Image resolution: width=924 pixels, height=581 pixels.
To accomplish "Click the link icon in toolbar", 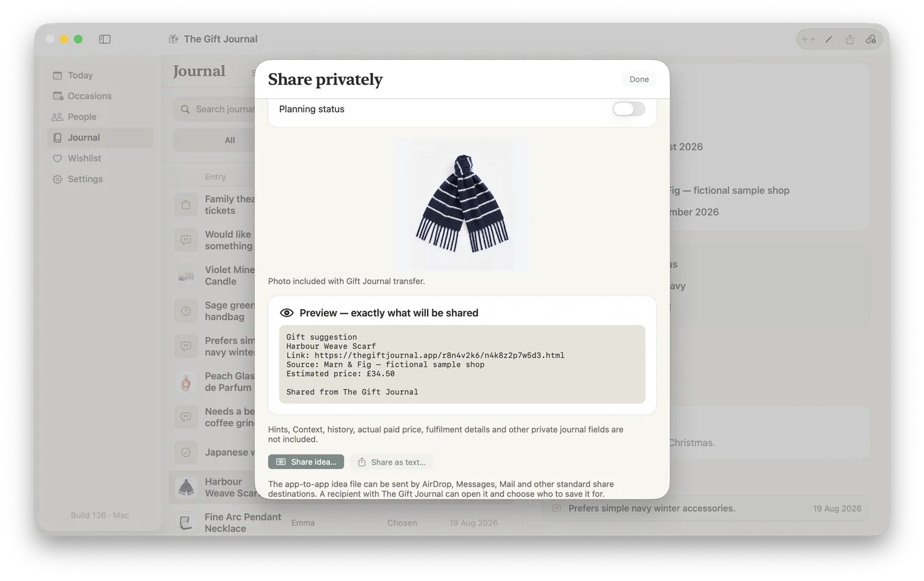I will (x=871, y=40).
